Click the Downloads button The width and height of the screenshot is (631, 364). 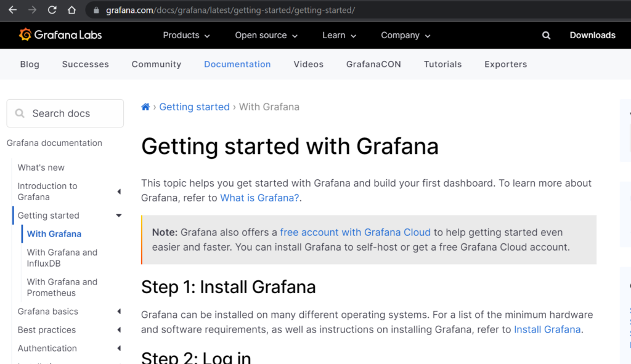click(592, 36)
